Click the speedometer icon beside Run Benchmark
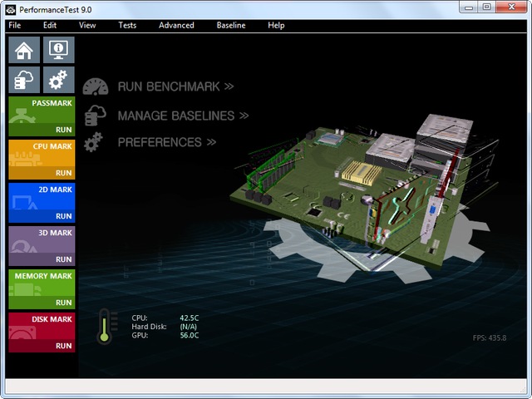The width and height of the screenshot is (532, 399). pos(96,86)
